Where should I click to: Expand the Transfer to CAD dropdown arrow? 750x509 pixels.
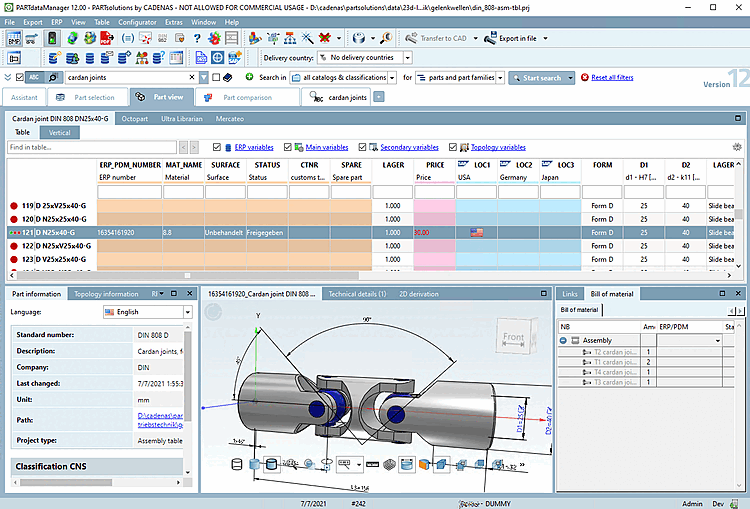475,38
